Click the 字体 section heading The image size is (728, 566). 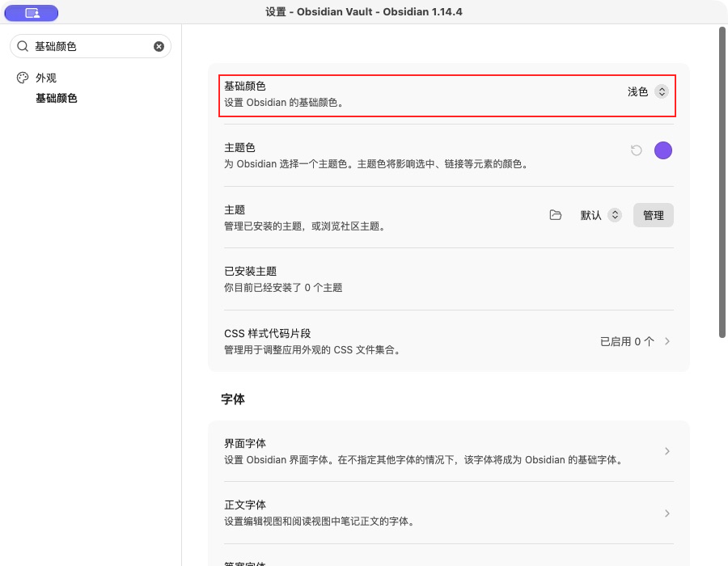click(233, 399)
